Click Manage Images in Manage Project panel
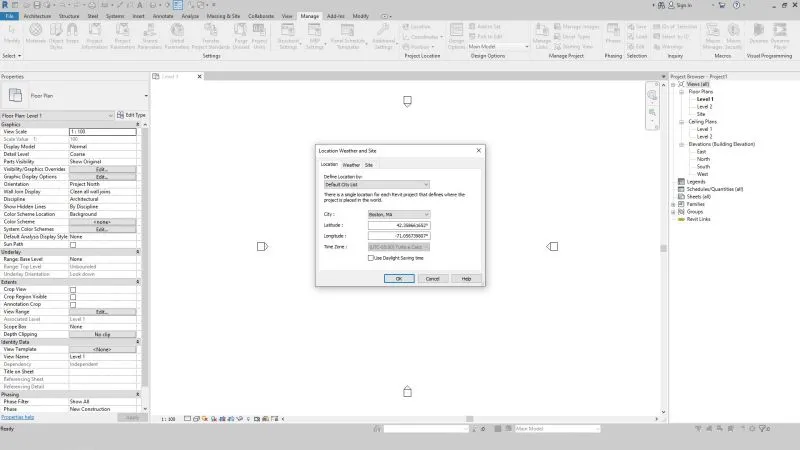800x450 pixels. coord(577,27)
